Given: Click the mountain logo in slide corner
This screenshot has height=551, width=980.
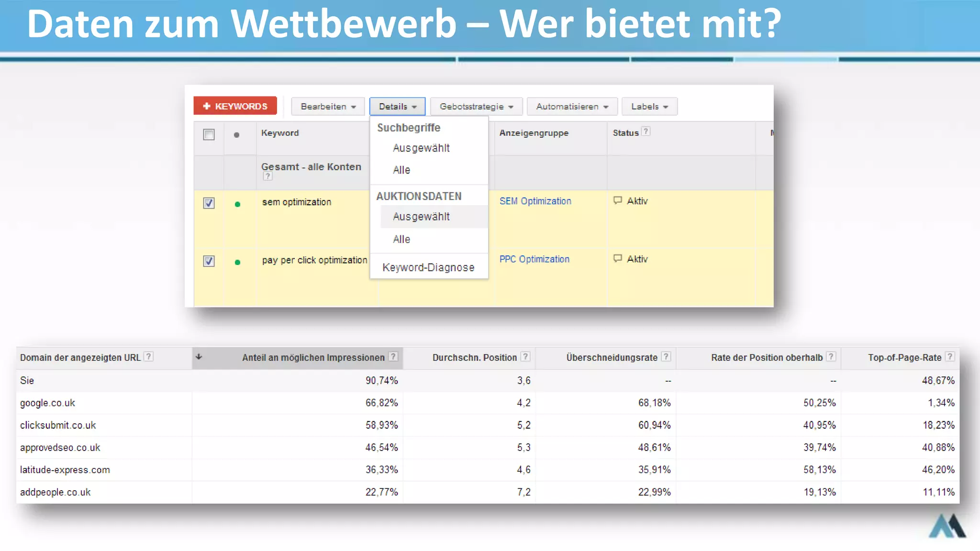Looking at the screenshot, I should 947,526.
